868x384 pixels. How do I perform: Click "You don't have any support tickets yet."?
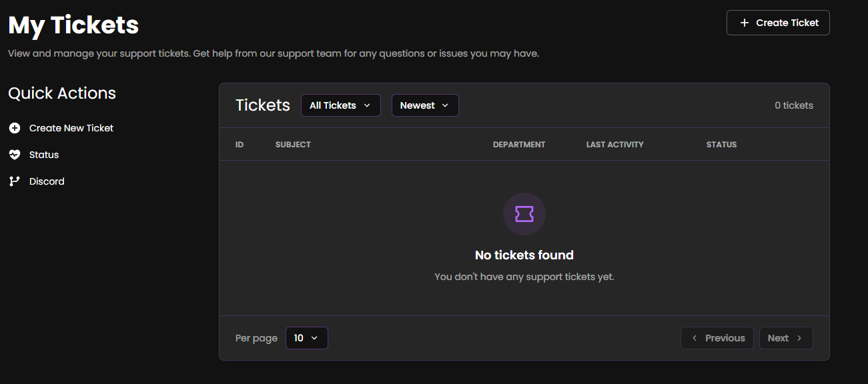[x=524, y=277]
